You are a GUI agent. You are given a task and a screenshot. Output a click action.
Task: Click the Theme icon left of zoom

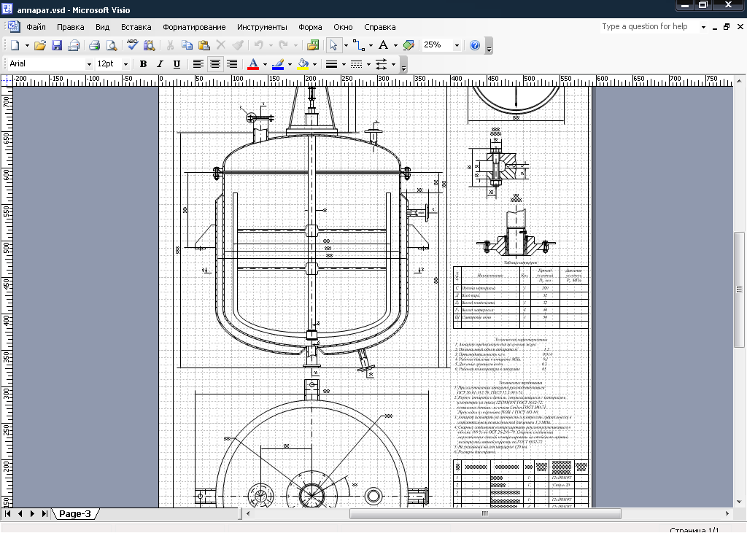tap(409, 45)
